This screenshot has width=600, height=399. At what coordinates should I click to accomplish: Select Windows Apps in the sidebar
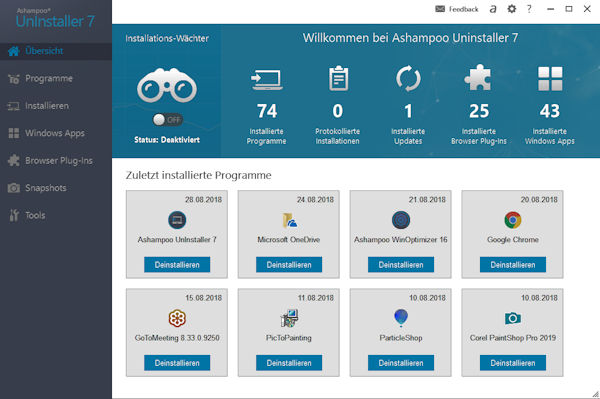56,133
